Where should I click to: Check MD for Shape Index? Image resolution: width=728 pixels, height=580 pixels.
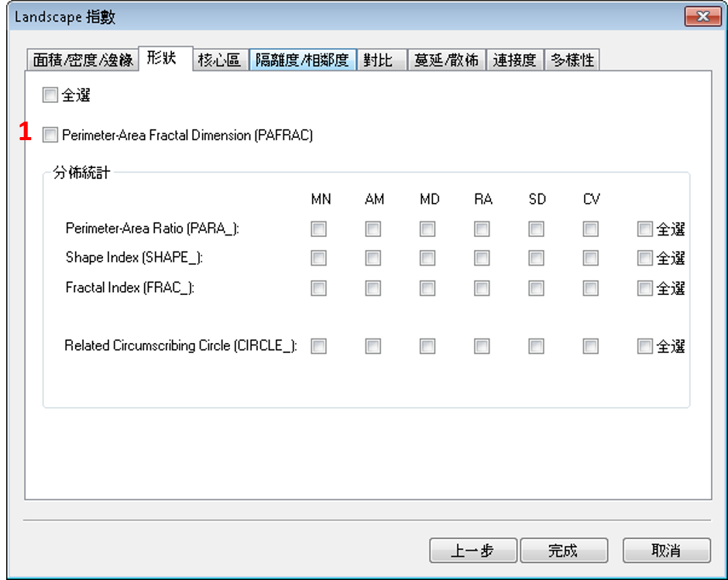[428, 258]
